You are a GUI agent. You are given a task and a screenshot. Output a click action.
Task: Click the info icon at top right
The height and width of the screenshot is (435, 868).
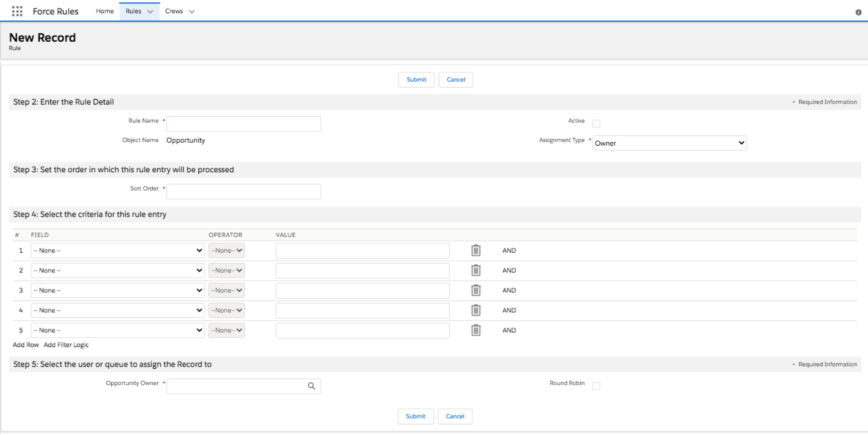[x=858, y=13]
